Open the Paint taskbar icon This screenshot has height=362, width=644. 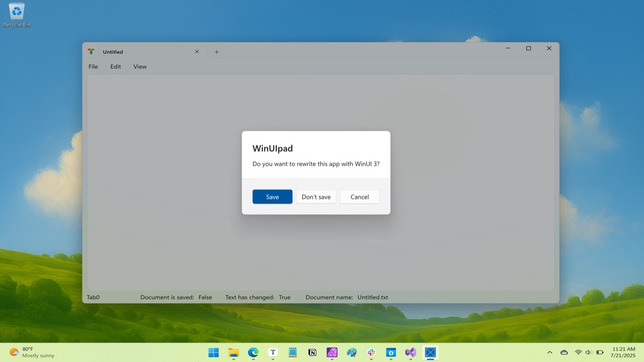(352, 352)
